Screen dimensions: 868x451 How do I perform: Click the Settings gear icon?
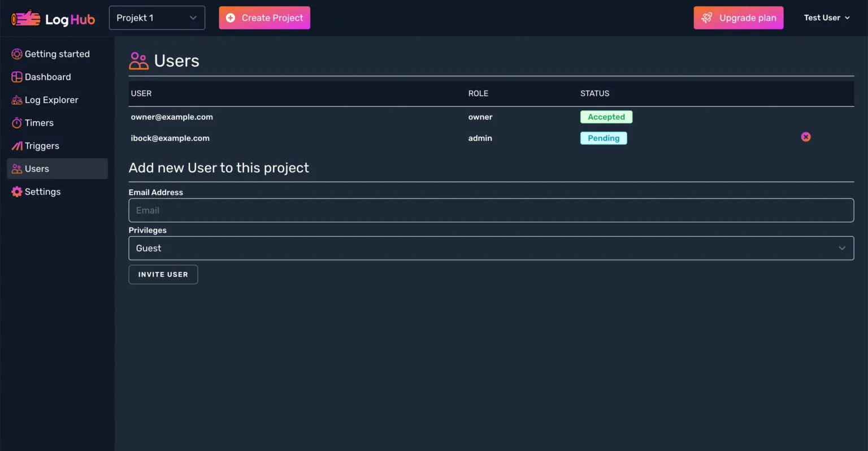click(x=17, y=192)
